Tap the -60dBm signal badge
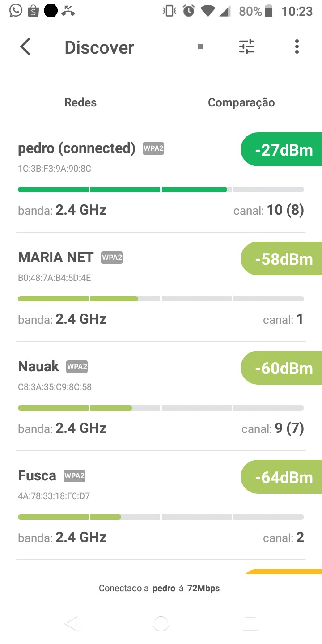 283,368
